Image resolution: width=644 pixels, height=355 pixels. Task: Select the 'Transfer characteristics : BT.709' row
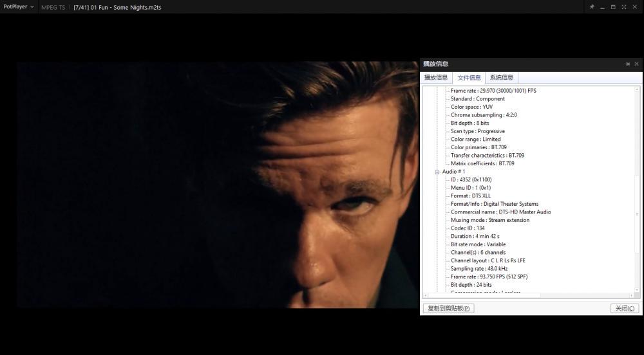(488, 156)
